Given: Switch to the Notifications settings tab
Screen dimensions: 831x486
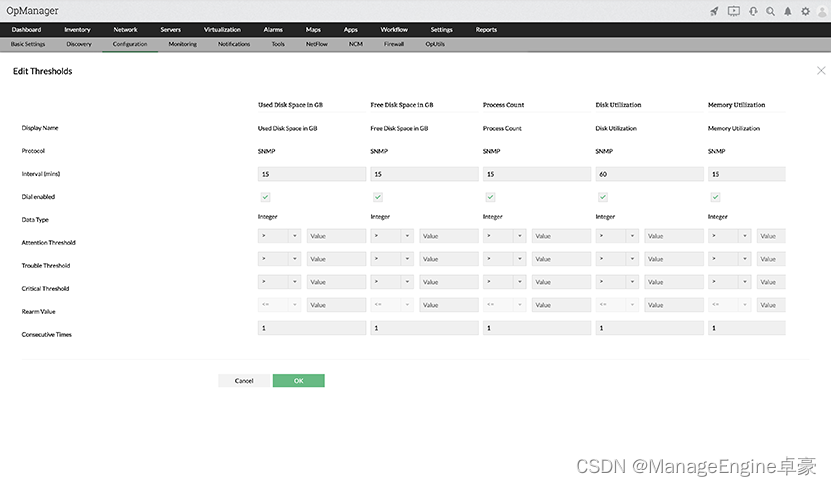Looking at the screenshot, I should (234, 44).
